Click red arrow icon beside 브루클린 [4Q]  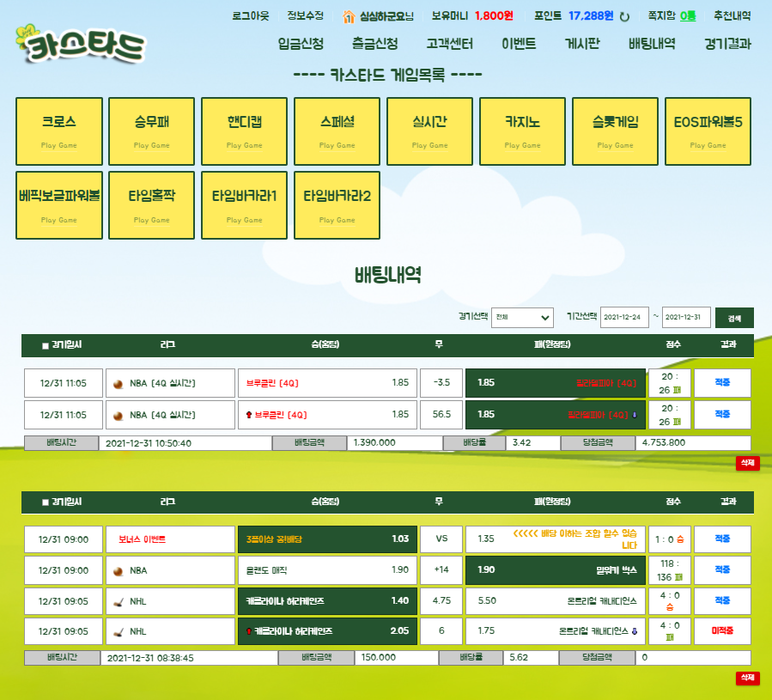(249, 415)
